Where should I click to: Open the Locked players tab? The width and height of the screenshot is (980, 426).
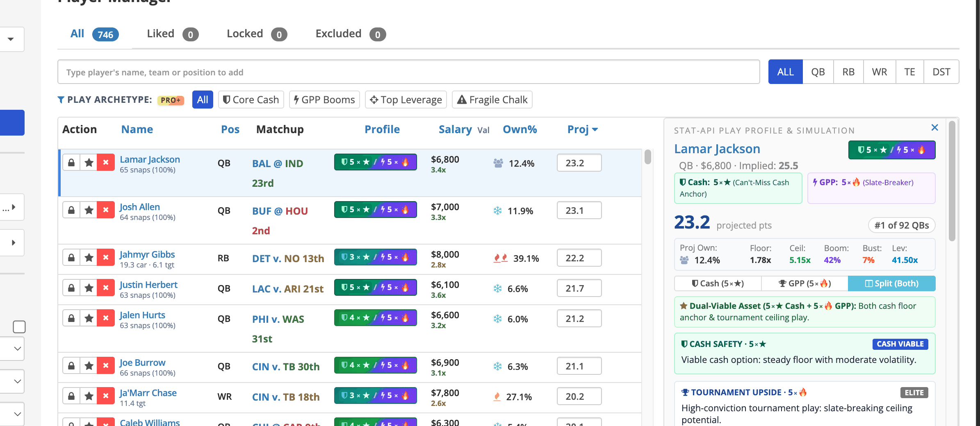[257, 34]
